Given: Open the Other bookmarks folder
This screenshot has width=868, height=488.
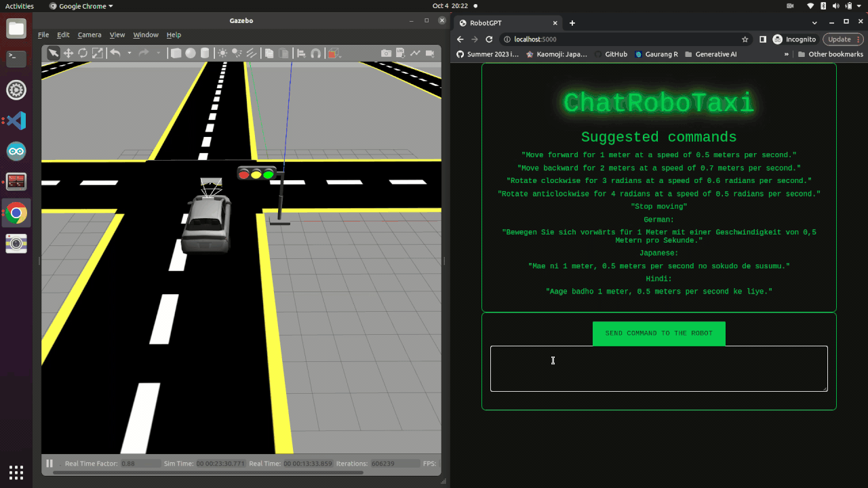Looking at the screenshot, I should click(x=831, y=54).
